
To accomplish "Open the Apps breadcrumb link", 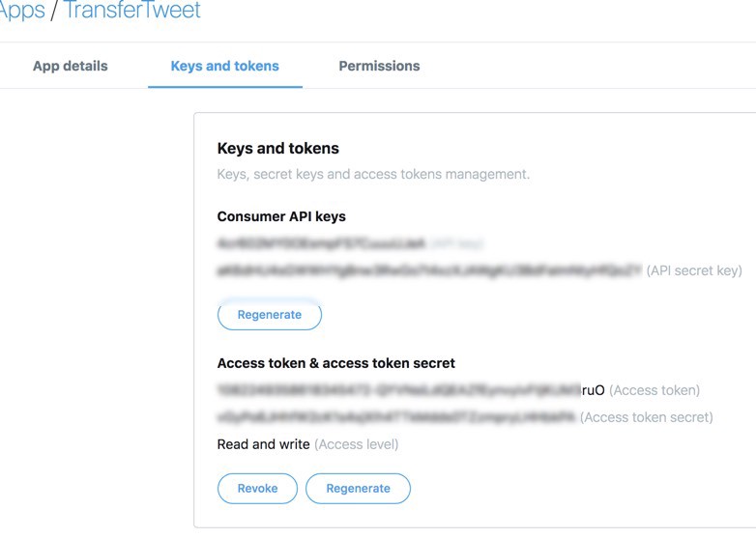I will click(21, 12).
